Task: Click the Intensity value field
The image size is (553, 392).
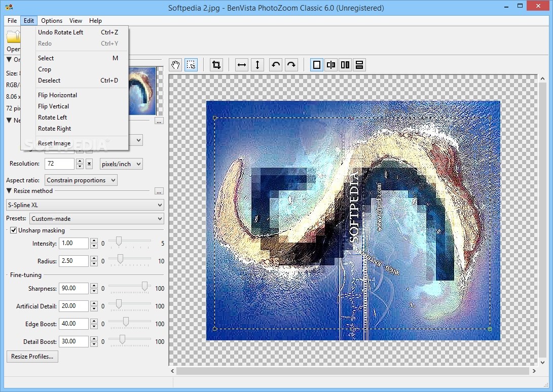Action: [73, 243]
